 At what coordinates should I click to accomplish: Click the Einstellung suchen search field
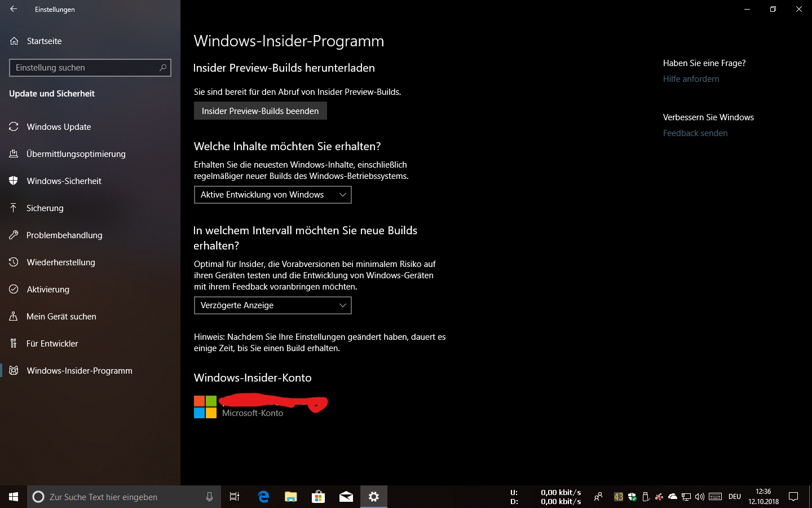90,68
